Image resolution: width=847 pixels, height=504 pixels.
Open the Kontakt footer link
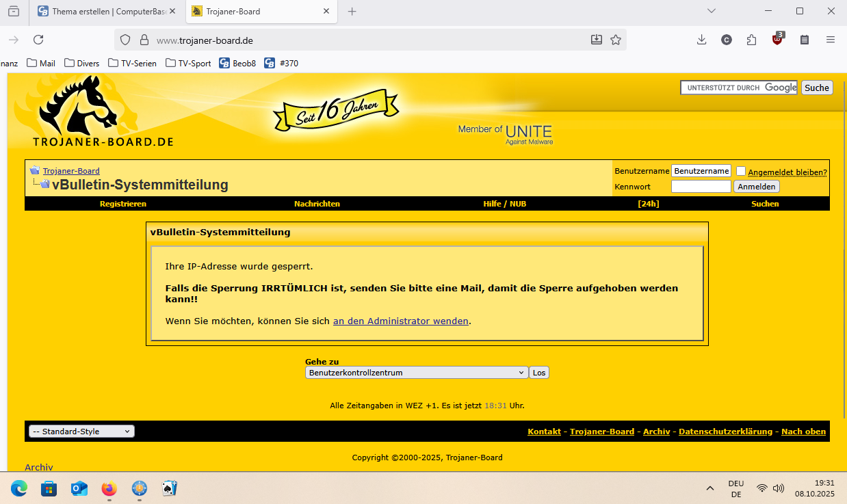pos(545,432)
